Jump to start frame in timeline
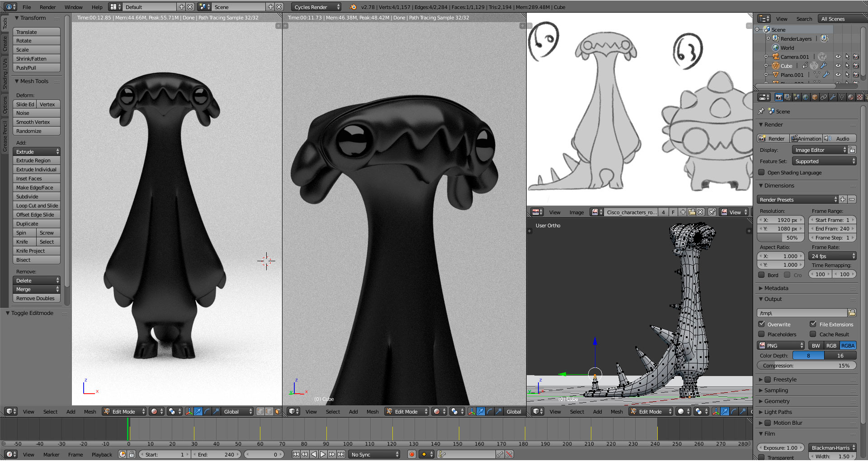 [x=296, y=454]
